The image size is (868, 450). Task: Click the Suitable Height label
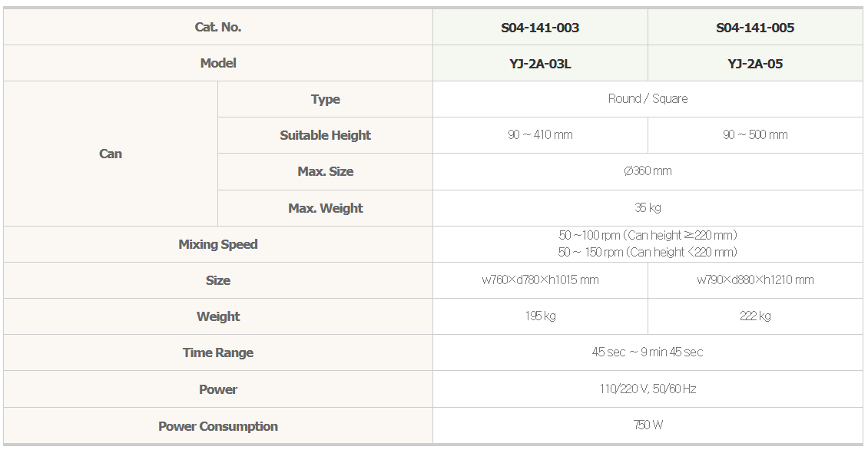point(325,135)
